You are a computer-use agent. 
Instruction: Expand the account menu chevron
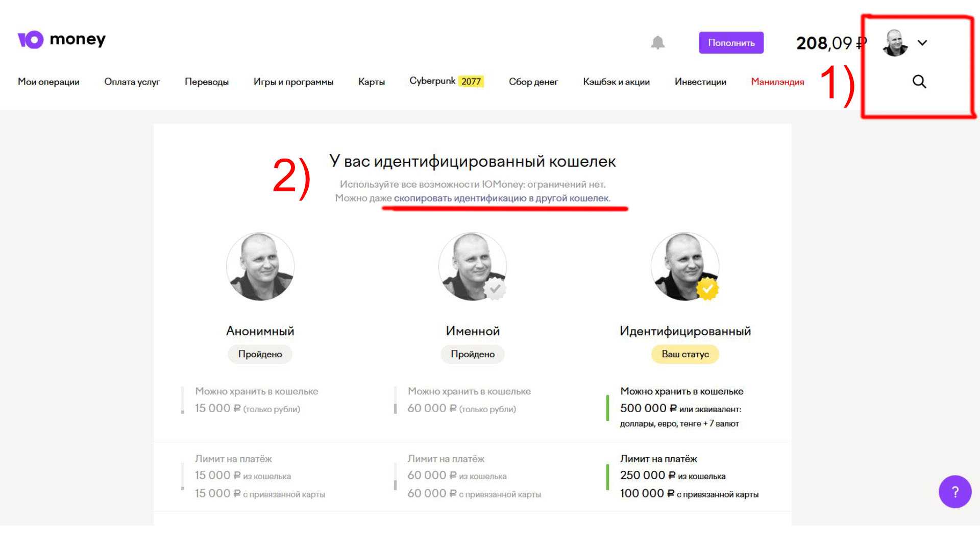tap(922, 43)
